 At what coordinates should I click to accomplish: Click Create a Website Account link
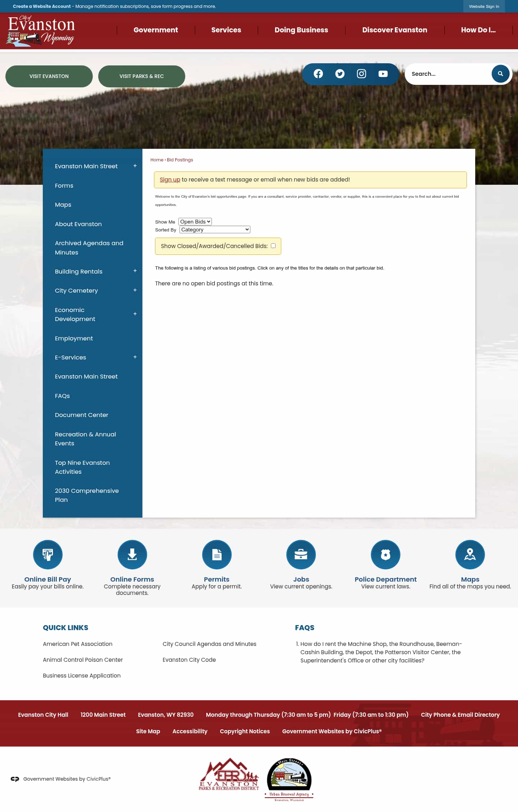tap(42, 6)
